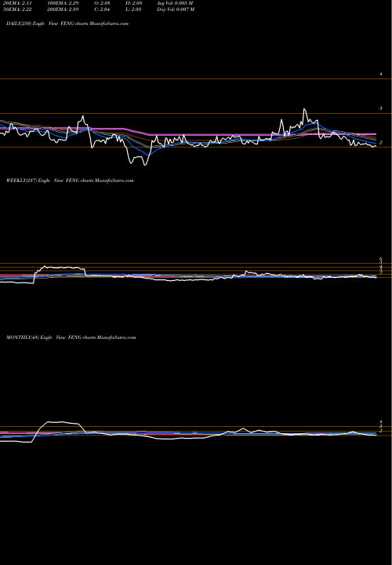Select the 100EMA: 2.29 reading
The height and width of the screenshot is (565, 392).
63,3
